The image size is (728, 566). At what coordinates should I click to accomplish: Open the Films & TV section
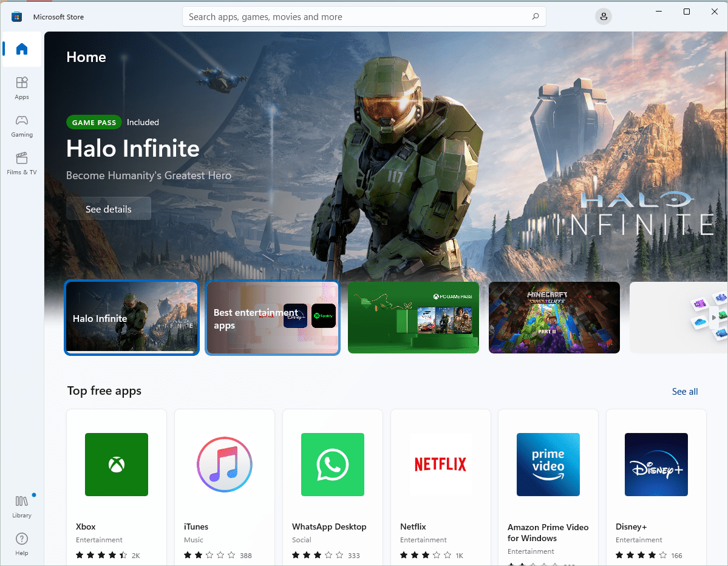coord(22,163)
